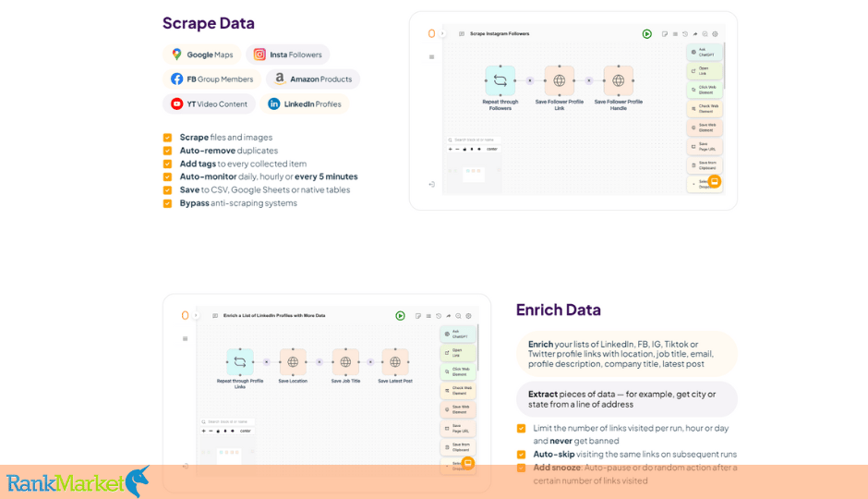Add Click Web Element block in Scrape Instagram editor

[x=705, y=90]
